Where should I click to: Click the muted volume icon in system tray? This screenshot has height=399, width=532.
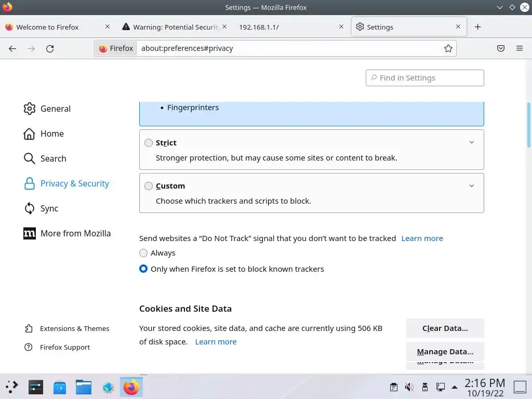409,387
